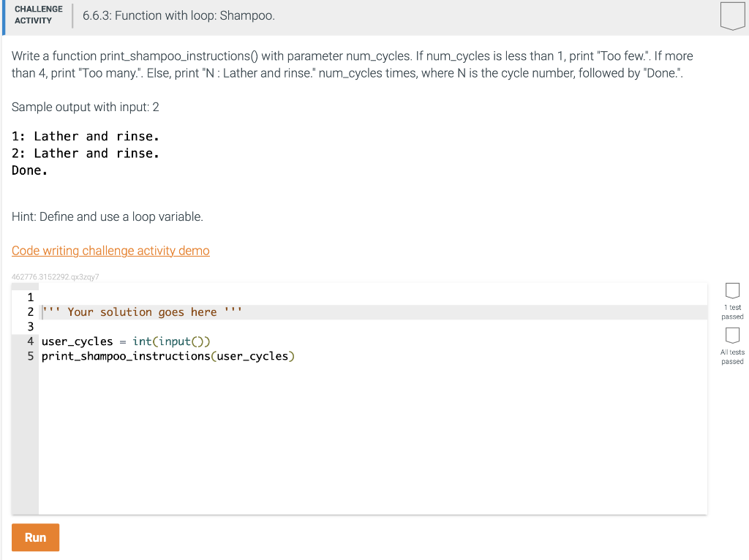The width and height of the screenshot is (749, 560).
Task: Click line number 5 in the gutter
Action: click(30, 356)
